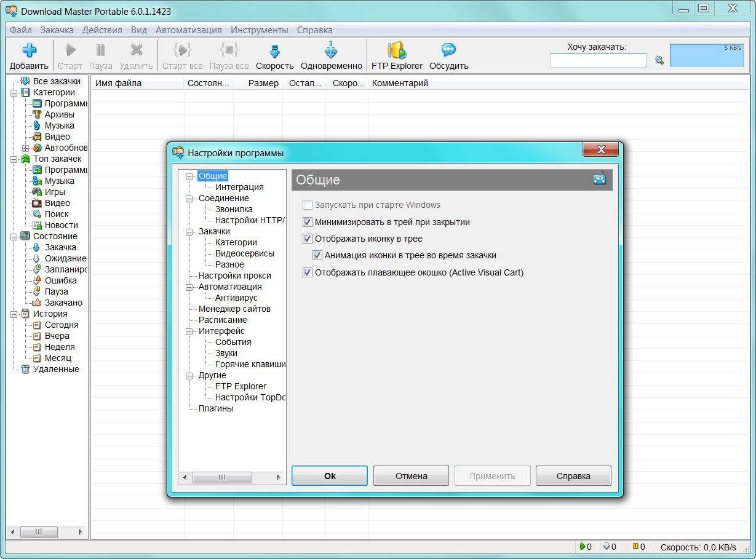This screenshot has height=559, width=756.
Task: Click the Отмена button
Action: click(411, 475)
